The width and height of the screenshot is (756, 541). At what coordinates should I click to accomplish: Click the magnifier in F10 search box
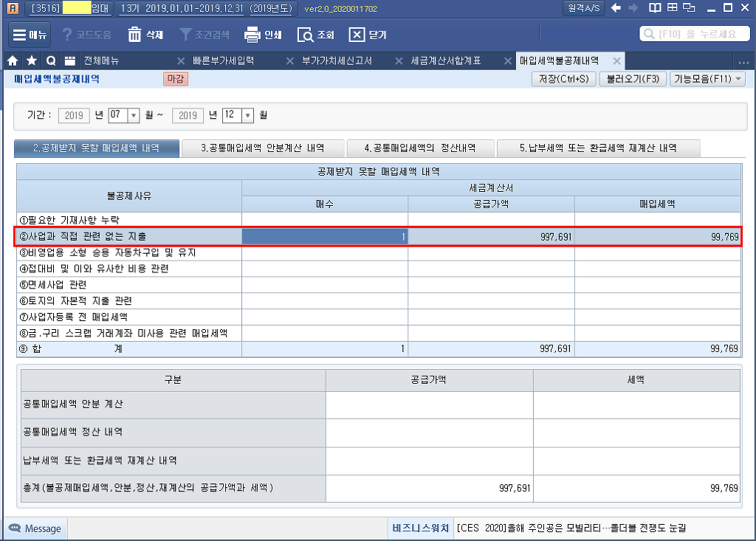(x=649, y=34)
